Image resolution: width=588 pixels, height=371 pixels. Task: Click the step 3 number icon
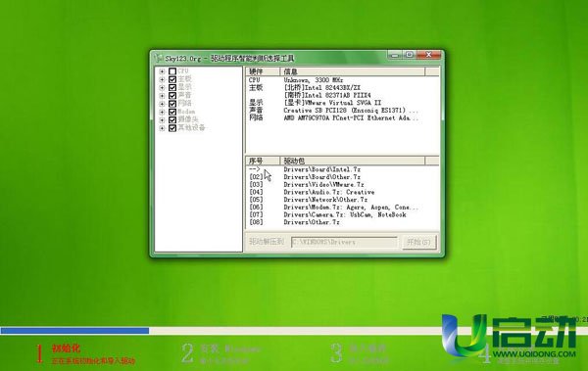(336, 353)
